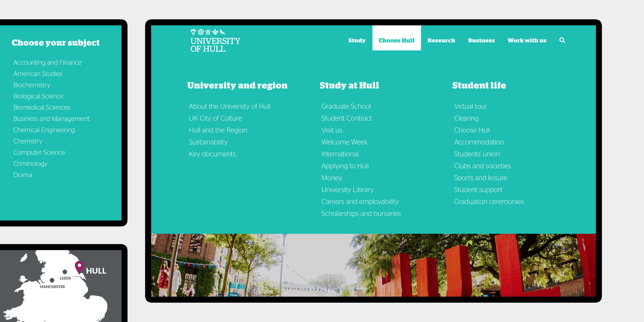This screenshot has height=322, width=644.
Task: Open Student support link
Action: click(x=478, y=190)
